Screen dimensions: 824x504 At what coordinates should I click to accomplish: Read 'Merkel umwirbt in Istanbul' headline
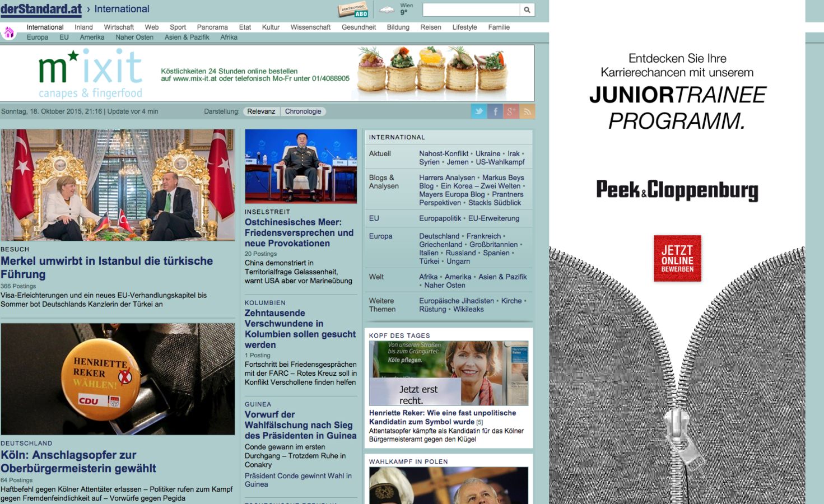(106, 267)
